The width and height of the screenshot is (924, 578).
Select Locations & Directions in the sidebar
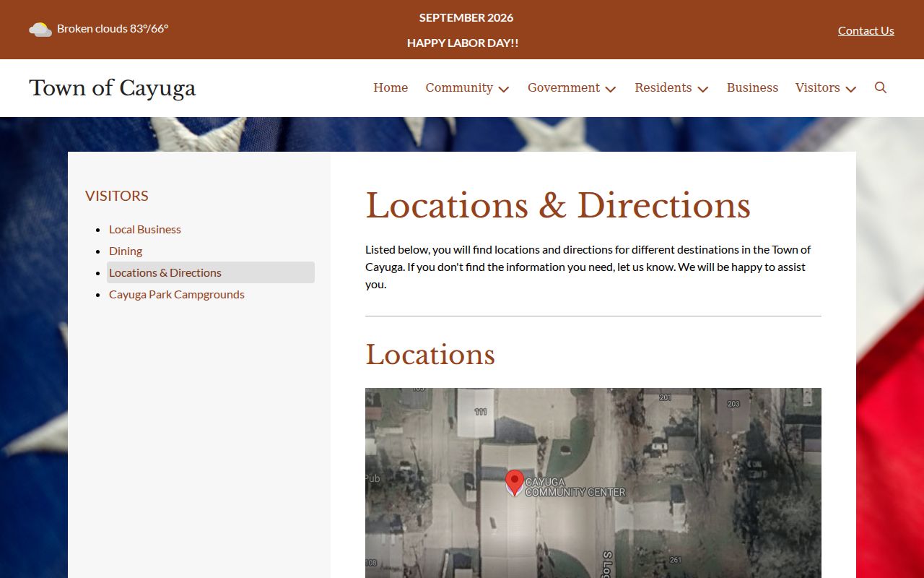[211, 272]
